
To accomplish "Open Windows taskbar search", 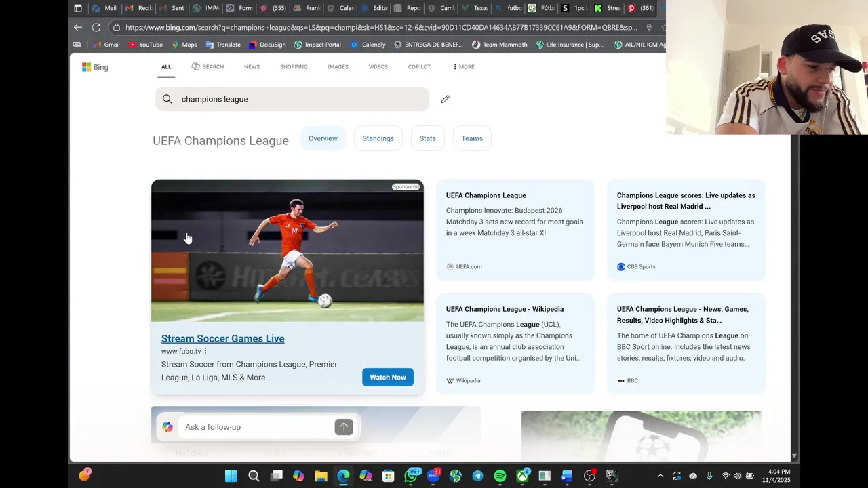I will [x=254, y=476].
